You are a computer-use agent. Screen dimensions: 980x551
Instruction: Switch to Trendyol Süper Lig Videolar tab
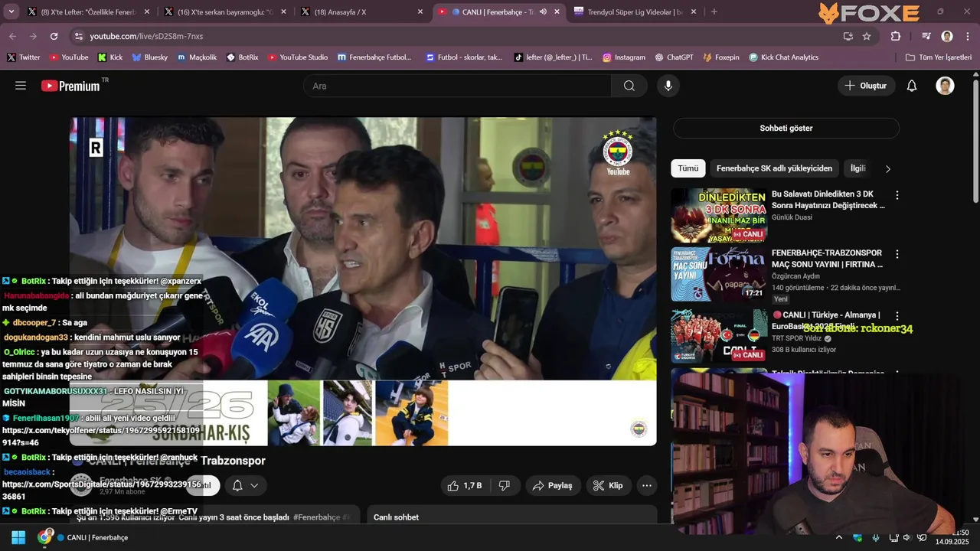634,11
